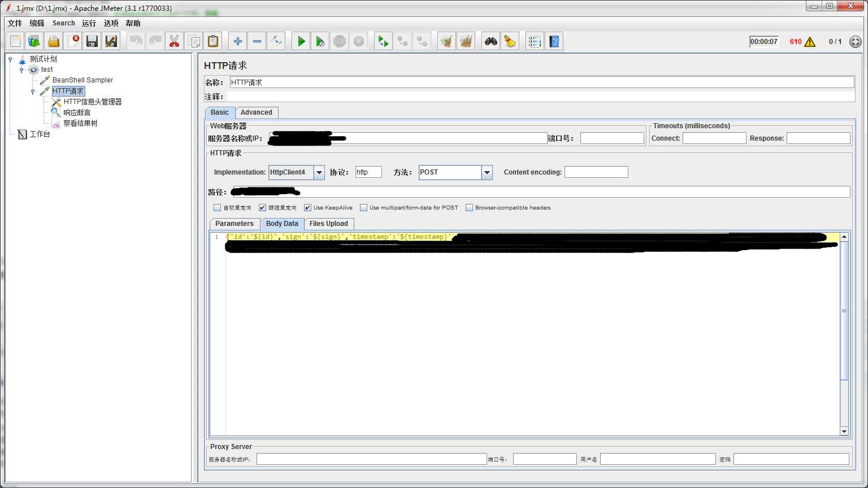
Task: Click the Remote Start All icon
Action: [384, 41]
